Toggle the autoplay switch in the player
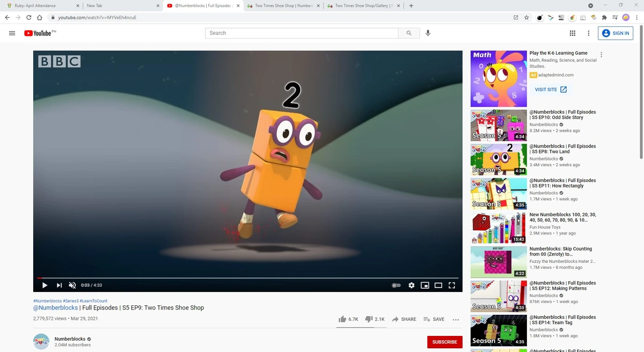 point(396,285)
